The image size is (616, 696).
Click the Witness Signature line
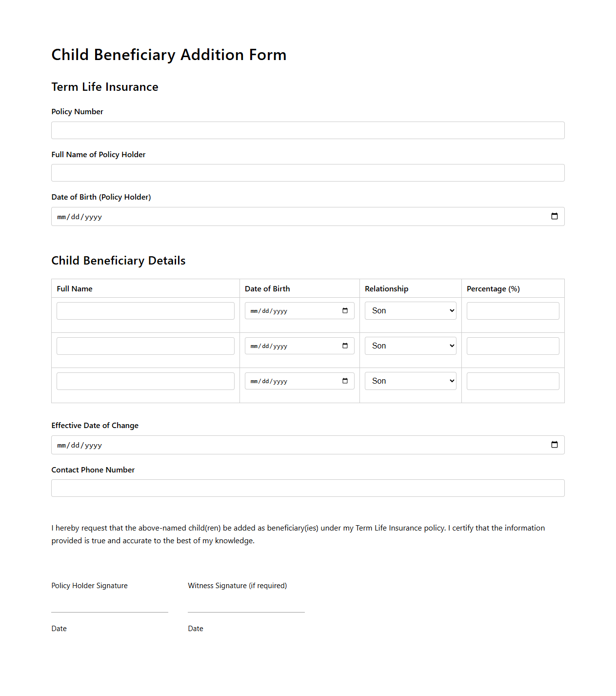[x=246, y=612]
